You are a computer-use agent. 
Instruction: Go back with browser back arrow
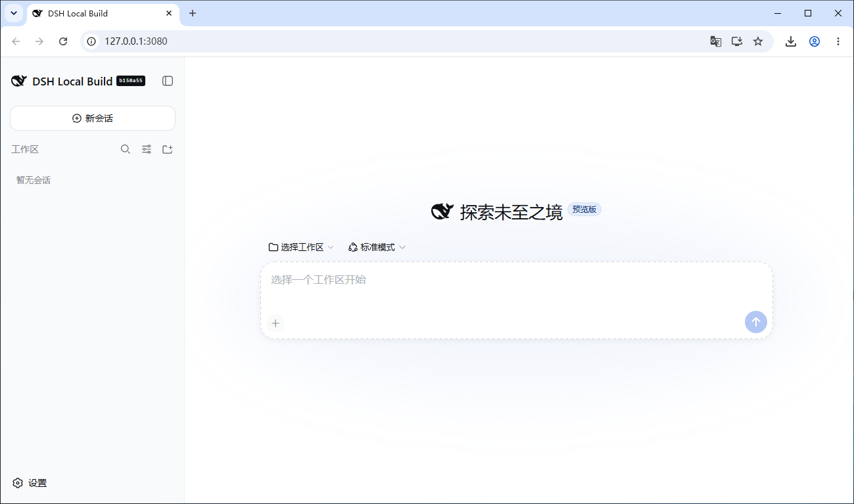point(16,41)
